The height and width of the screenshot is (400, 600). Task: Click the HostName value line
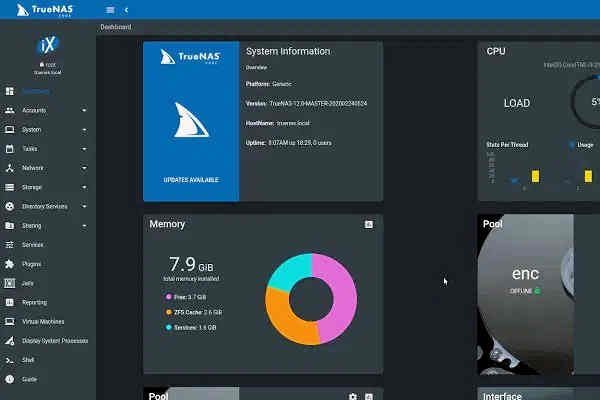277,123
